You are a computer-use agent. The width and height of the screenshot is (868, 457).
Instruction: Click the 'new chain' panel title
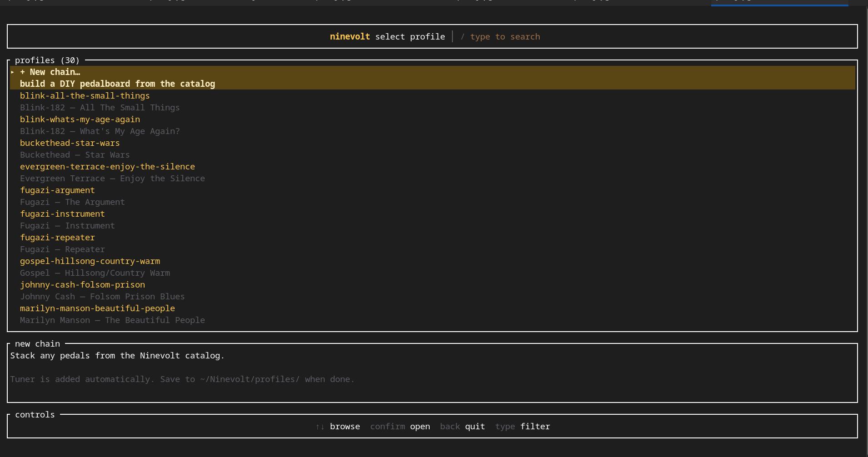coord(37,343)
